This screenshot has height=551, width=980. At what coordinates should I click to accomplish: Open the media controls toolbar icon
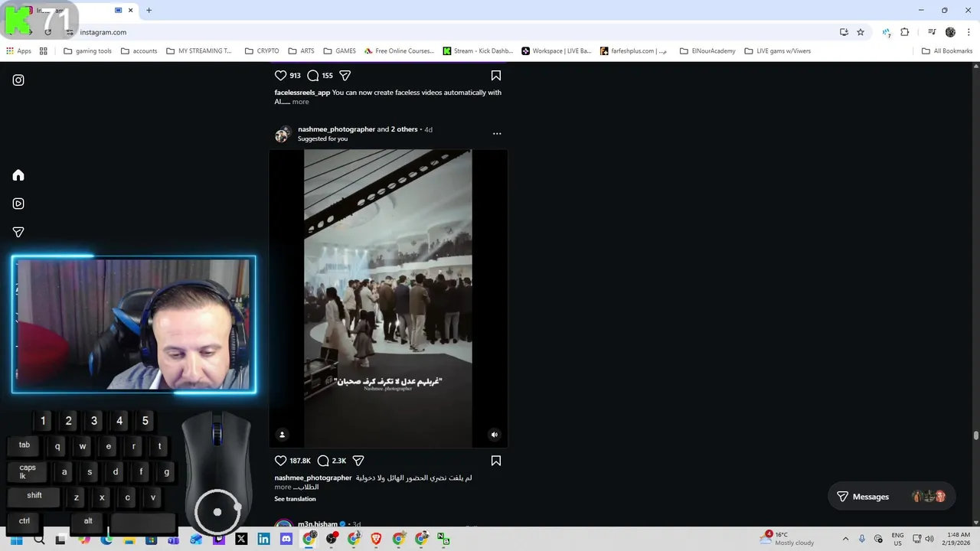pyautogui.click(x=932, y=32)
